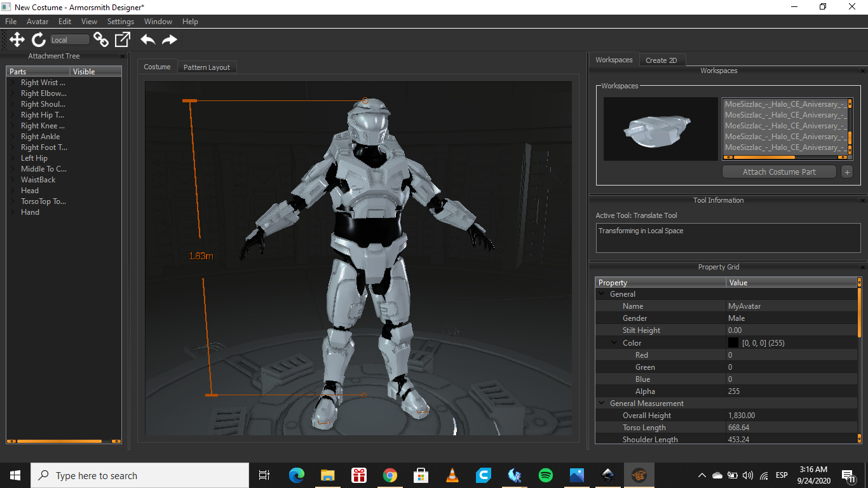Open VLC from the taskbar
The height and width of the screenshot is (488, 868).
tap(452, 475)
